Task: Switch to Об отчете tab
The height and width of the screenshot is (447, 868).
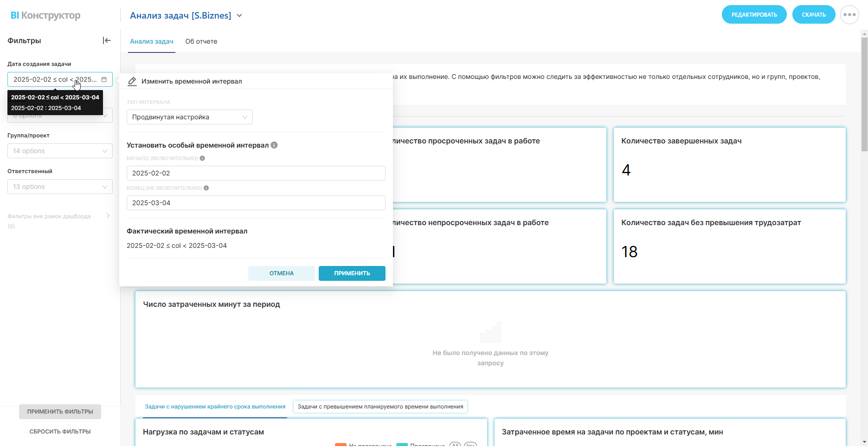Action: click(x=201, y=41)
